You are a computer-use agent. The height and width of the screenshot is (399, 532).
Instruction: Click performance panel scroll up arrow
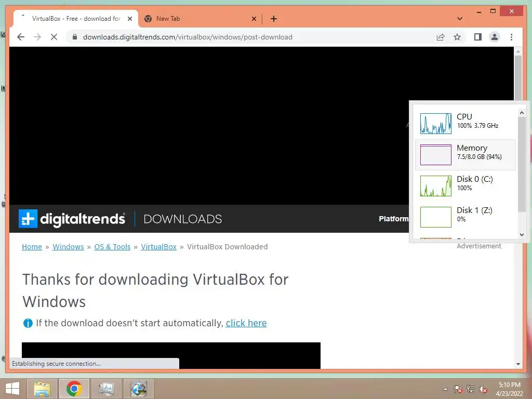[x=522, y=113]
